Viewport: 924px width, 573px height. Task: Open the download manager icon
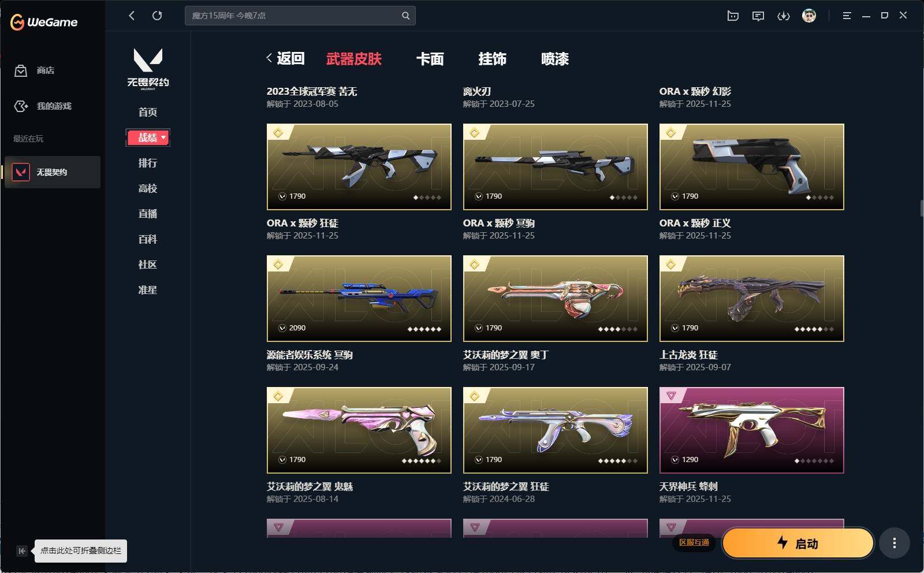(x=784, y=16)
